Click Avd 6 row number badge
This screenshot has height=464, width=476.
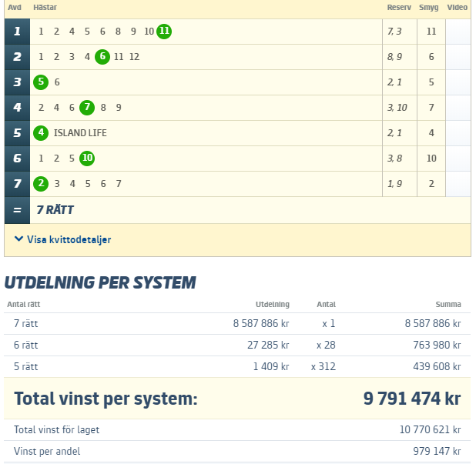click(x=17, y=159)
